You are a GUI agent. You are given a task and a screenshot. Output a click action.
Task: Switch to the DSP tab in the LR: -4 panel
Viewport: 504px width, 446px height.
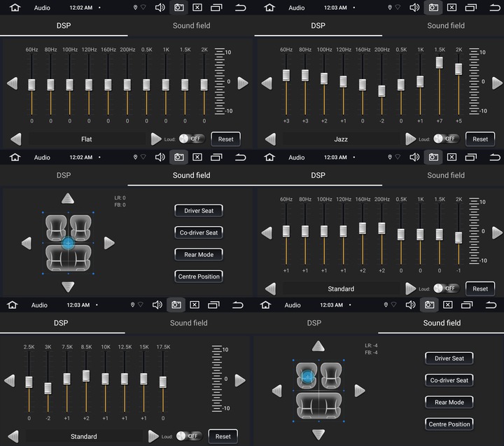[x=314, y=323]
